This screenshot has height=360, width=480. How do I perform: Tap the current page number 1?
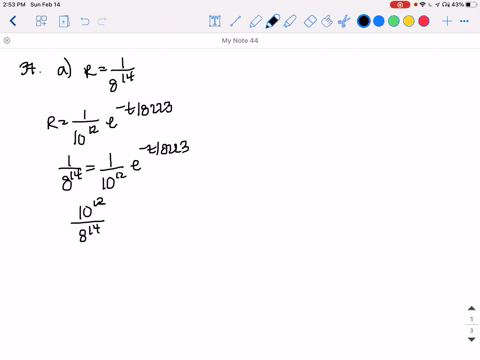(471, 319)
